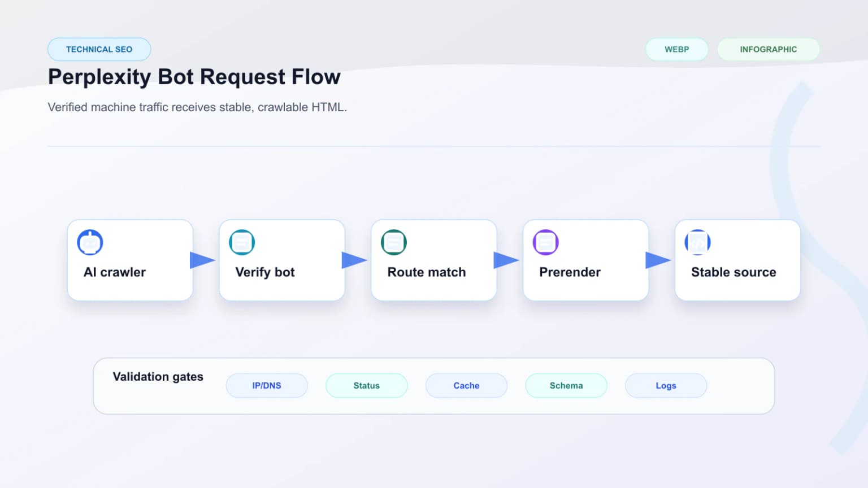
Task: Click the arrow between Verify bot and Route match
Action: pyautogui.click(x=354, y=260)
